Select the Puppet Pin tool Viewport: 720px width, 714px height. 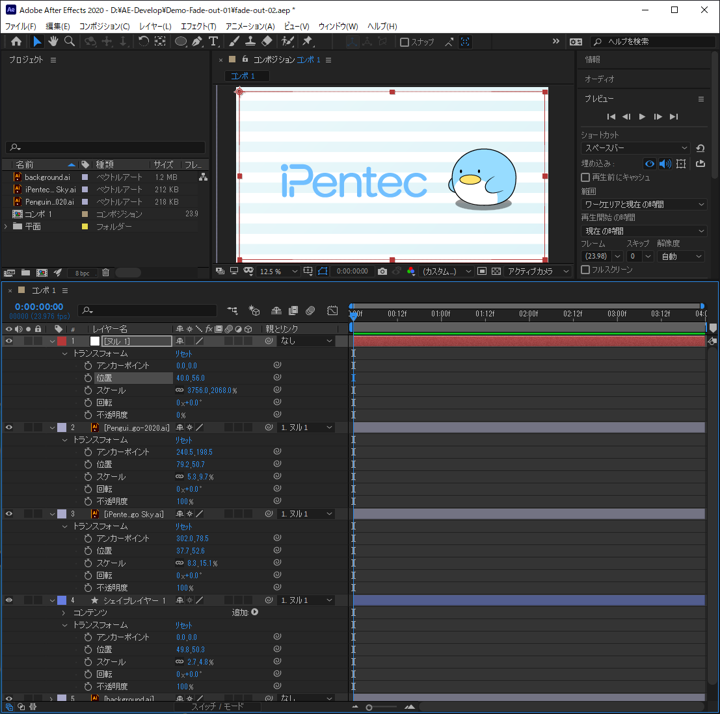307,41
